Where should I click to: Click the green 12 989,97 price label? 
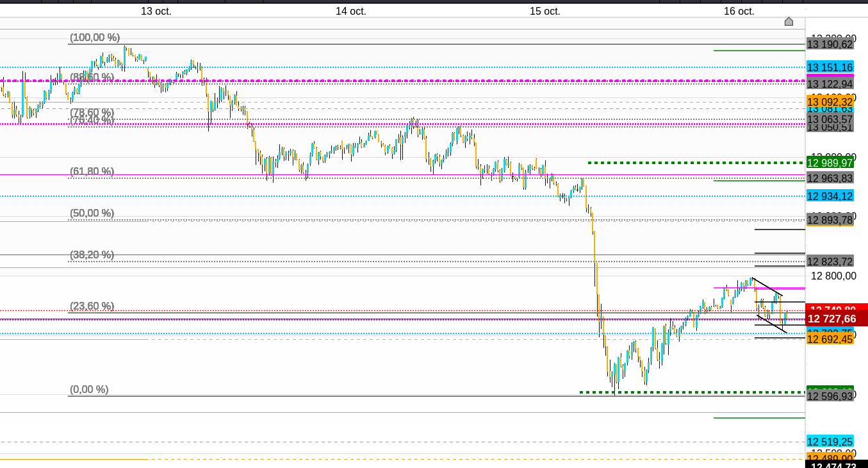pos(830,163)
